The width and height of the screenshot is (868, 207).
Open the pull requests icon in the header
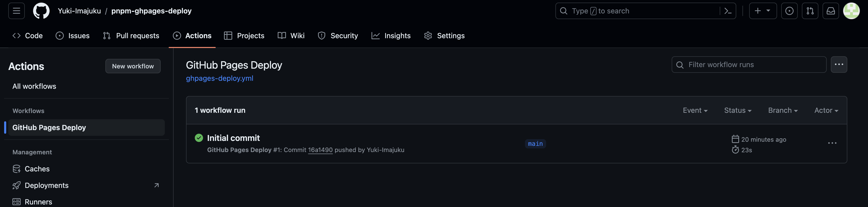tap(810, 11)
